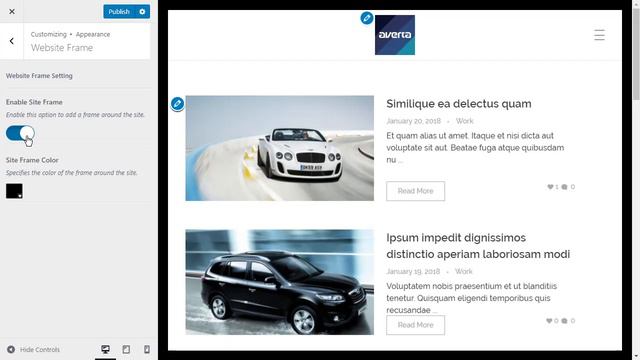Like the Ipsum impedit post via heart icon
The height and width of the screenshot is (360, 640).
pos(549,321)
